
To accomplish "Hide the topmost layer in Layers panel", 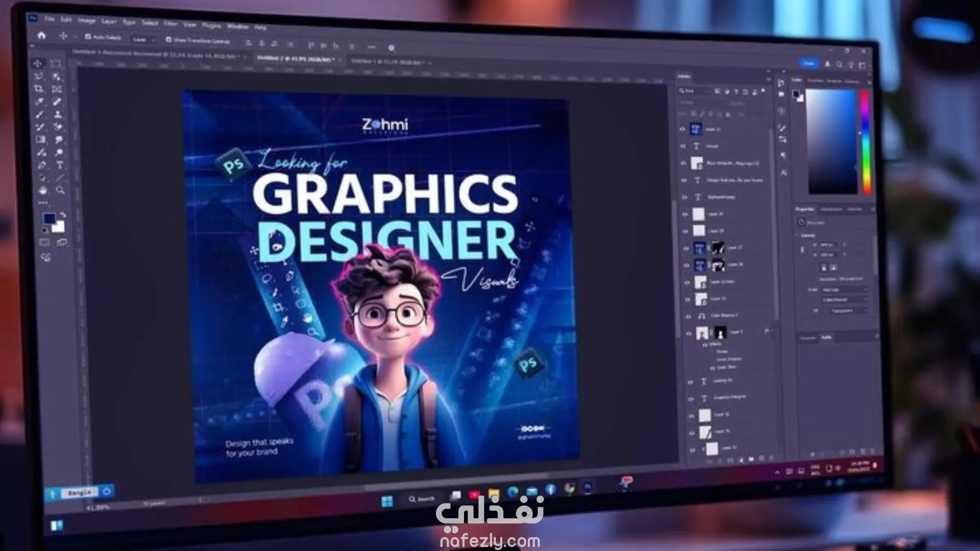I will (682, 129).
